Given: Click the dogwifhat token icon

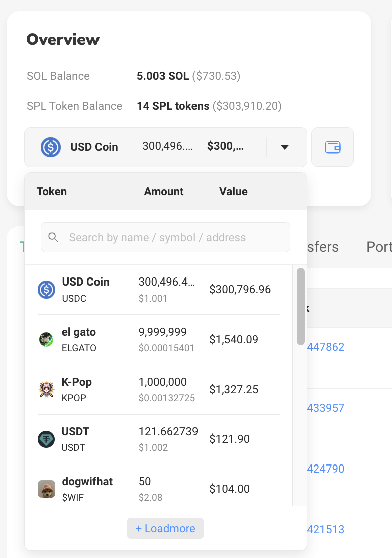Looking at the screenshot, I should tap(46, 489).
